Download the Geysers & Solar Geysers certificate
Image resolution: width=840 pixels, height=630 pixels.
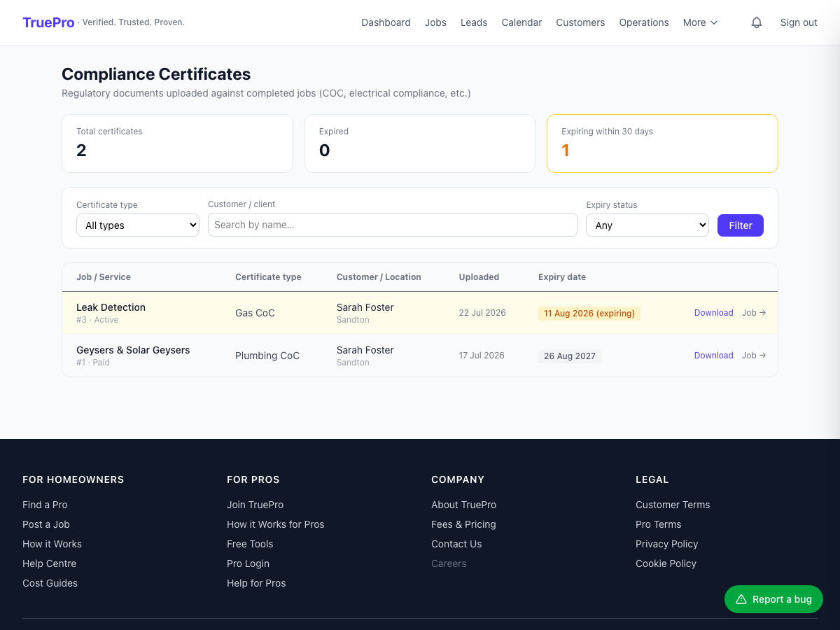pyautogui.click(x=713, y=356)
